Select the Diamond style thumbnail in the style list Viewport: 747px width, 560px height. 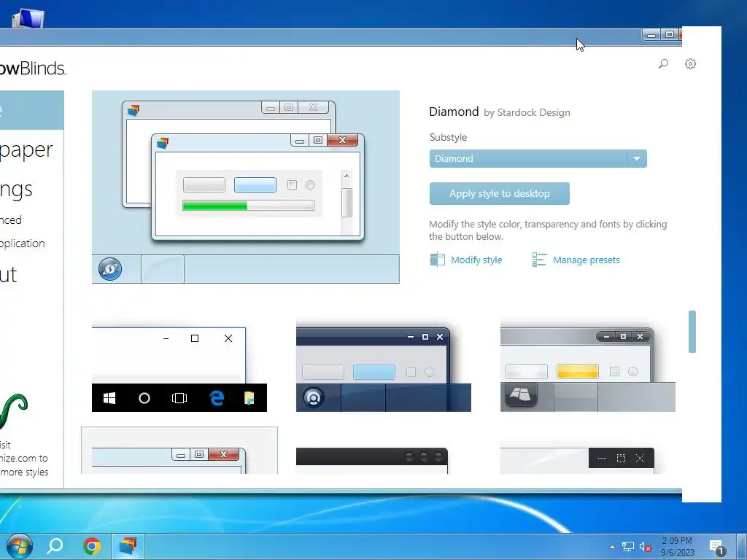coord(179,451)
